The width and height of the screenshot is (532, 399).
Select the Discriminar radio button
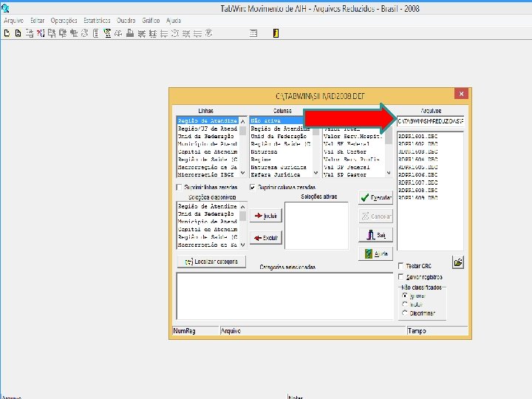(x=404, y=313)
